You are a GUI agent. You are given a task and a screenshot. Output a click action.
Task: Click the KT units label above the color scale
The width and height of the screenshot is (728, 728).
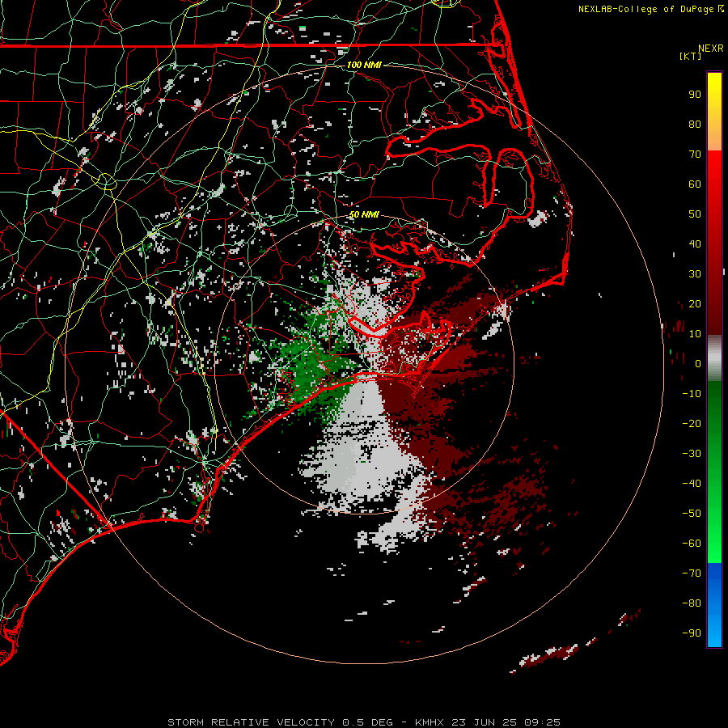point(690,56)
